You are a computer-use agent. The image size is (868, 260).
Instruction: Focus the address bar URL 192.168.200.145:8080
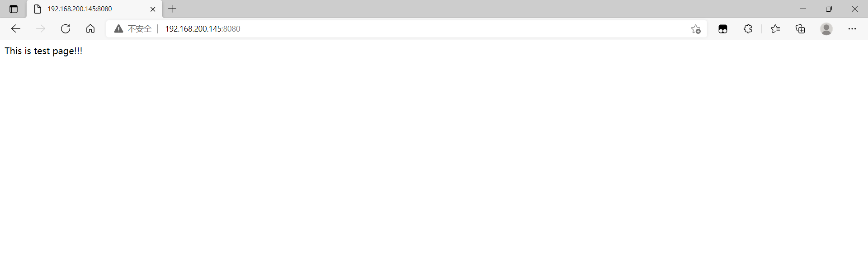203,29
